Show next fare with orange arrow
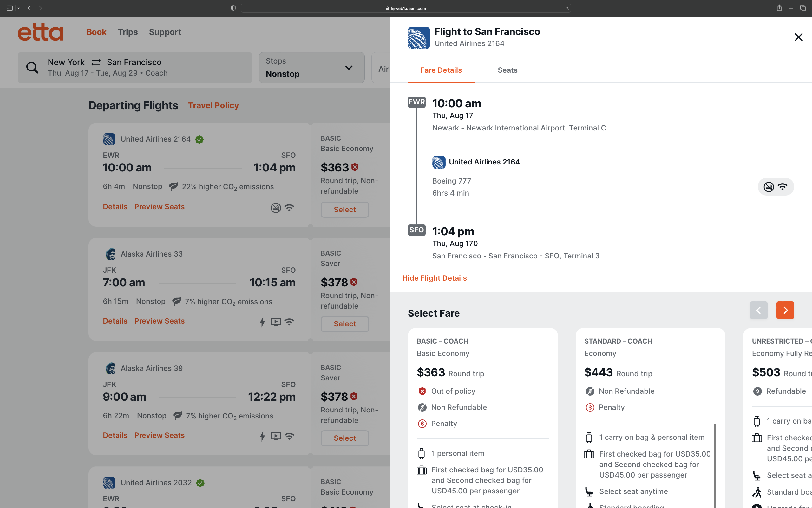The image size is (812, 508). point(785,310)
